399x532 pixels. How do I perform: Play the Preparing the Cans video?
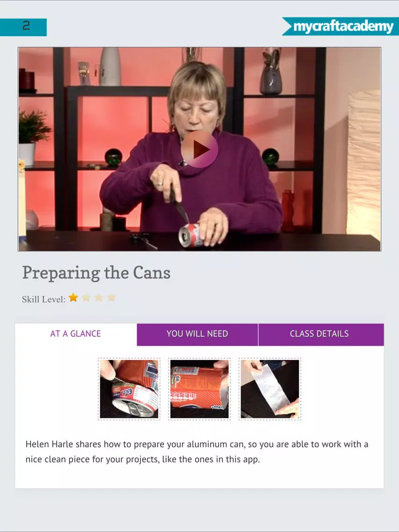coord(199,149)
